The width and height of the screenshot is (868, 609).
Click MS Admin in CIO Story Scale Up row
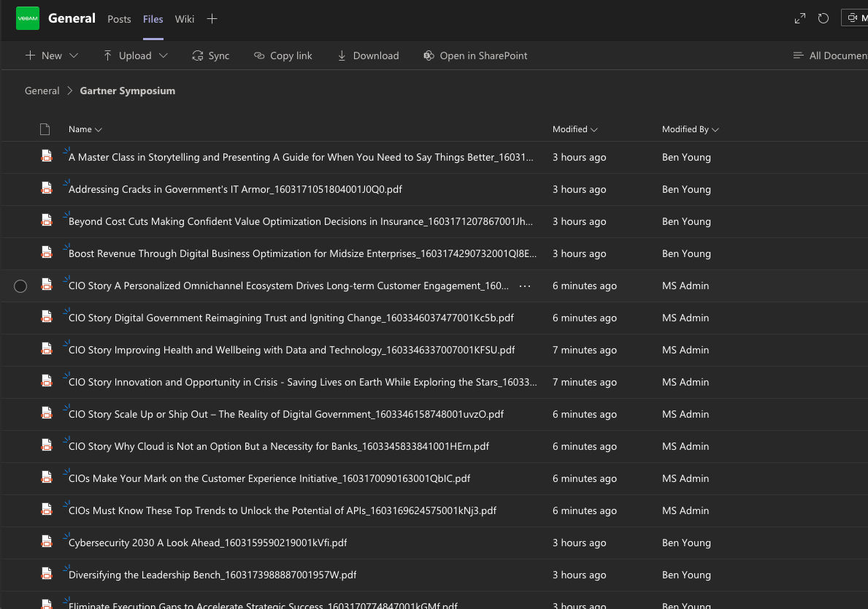[x=685, y=414]
